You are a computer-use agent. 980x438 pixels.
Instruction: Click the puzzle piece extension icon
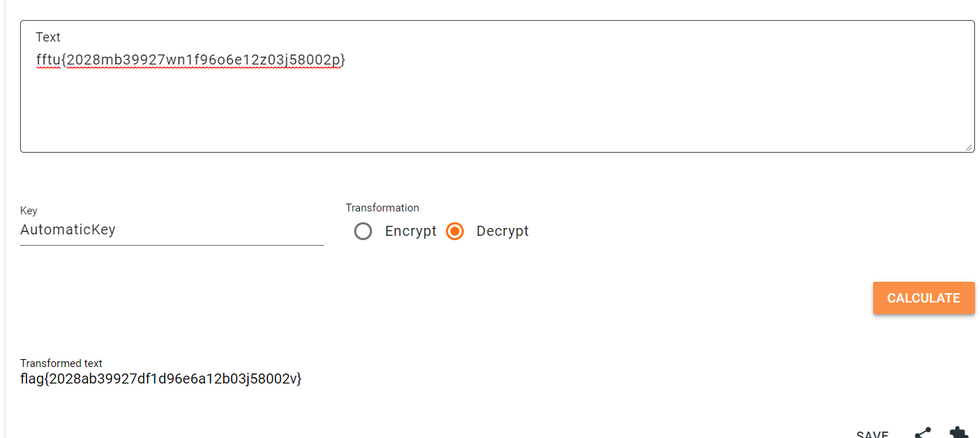(x=958, y=432)
